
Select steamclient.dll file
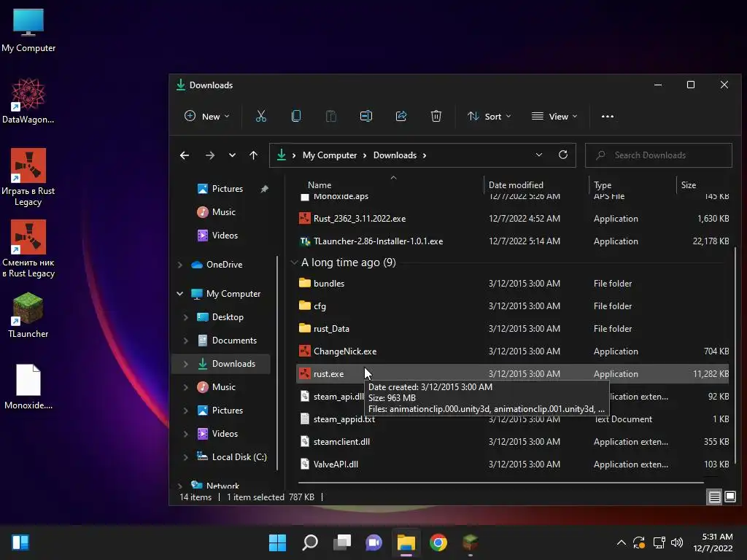513,442
